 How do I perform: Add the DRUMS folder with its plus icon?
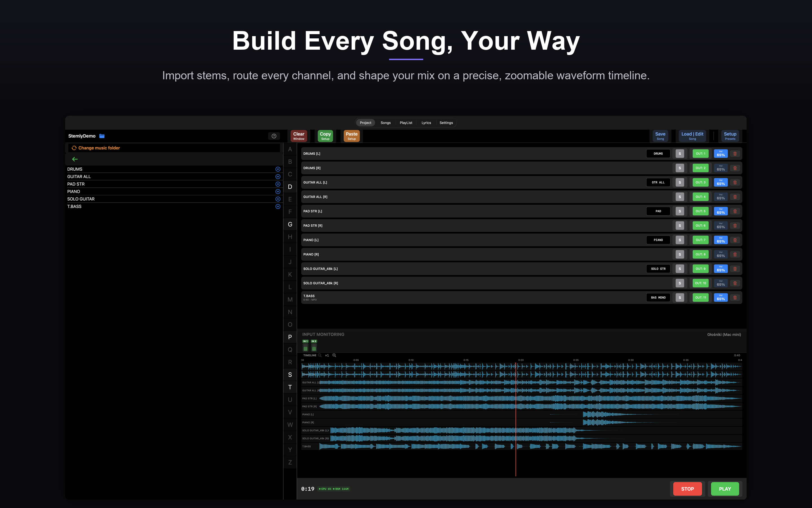coord(278,169)
